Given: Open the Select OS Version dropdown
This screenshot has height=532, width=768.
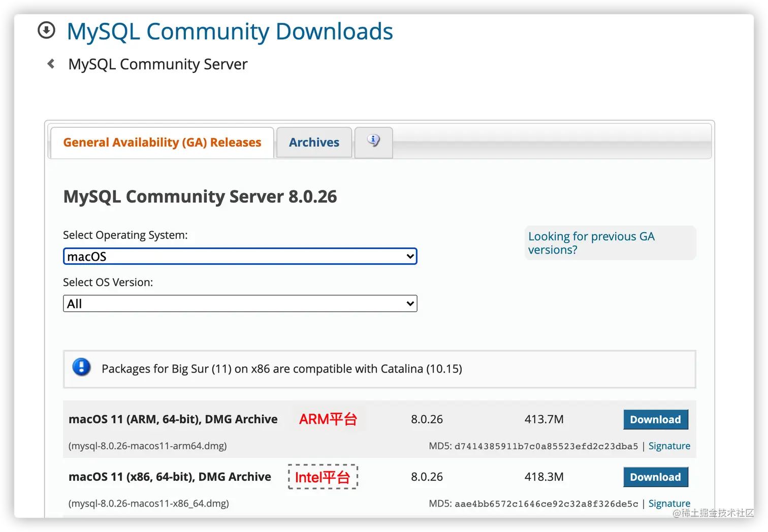Looking at the screenshot, I should [240, 303].
